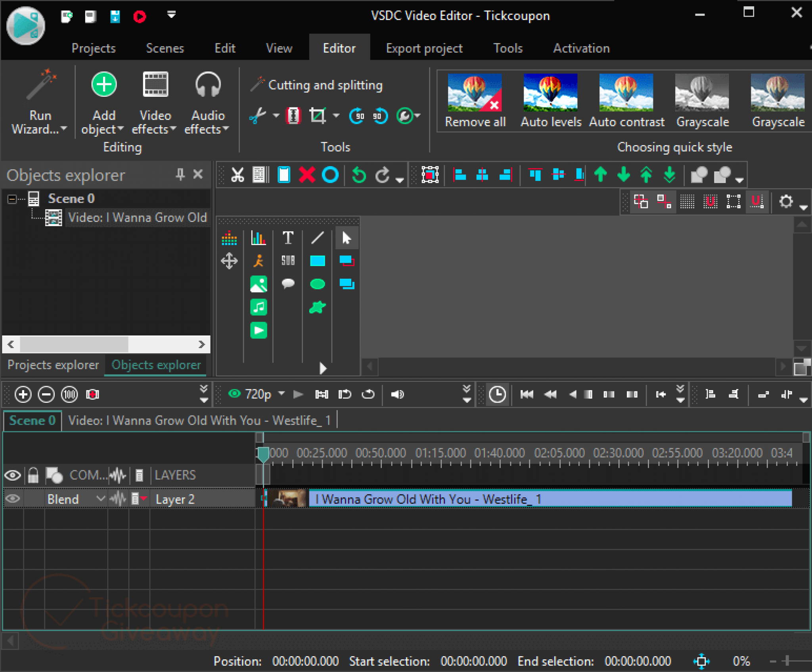Click the Crop tool icon
Viewport: 812px width, 672px height.
pyautogui.click(x=317, y=116)
